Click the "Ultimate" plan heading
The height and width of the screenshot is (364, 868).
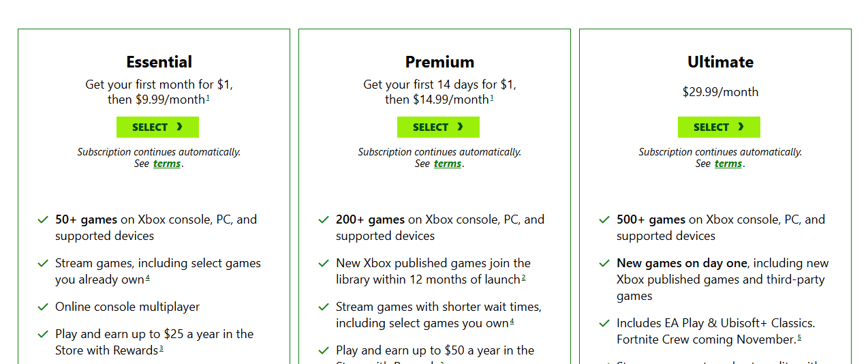[x=720, y=62]
